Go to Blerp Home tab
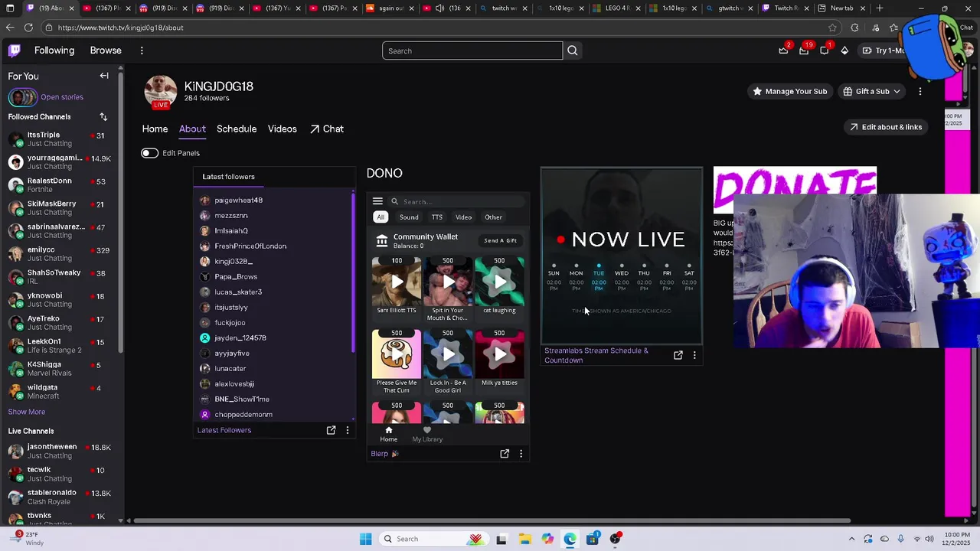 click(x=389, y=435)
